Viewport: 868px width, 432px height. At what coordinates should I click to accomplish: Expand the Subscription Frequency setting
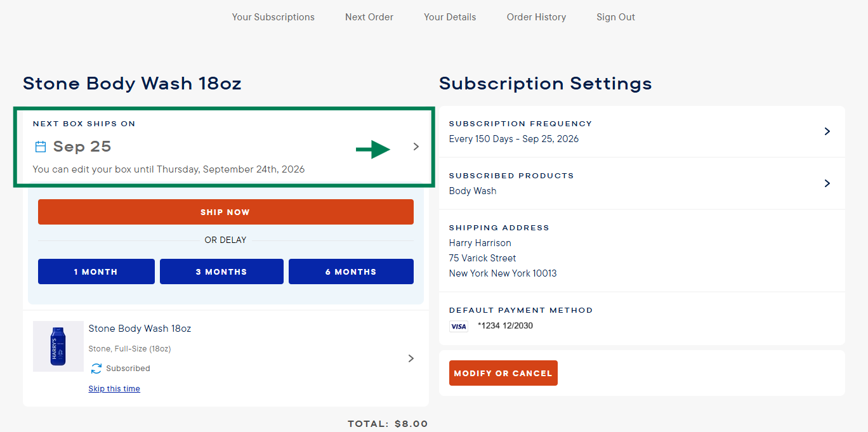pyautogui.click(x=827, y=131)
